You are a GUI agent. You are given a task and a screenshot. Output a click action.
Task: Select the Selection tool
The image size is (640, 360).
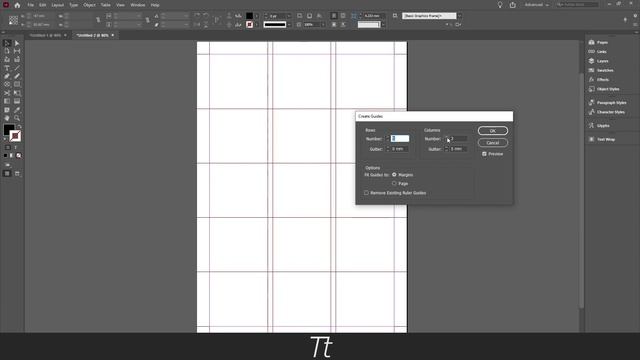7,43
